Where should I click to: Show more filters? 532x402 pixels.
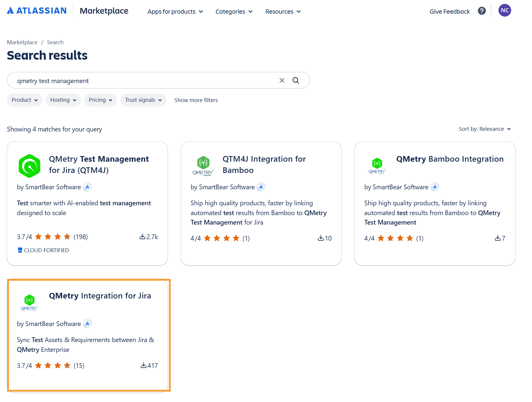(x=196, y=100)
